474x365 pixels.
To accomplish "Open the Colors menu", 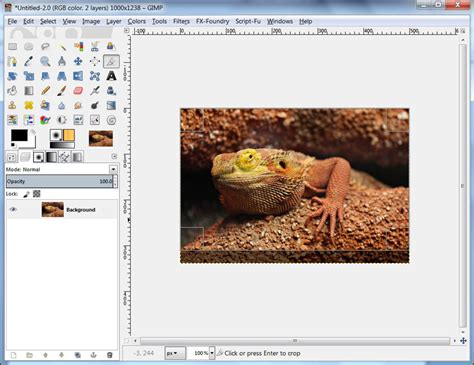I will click(x=137, y=21).
